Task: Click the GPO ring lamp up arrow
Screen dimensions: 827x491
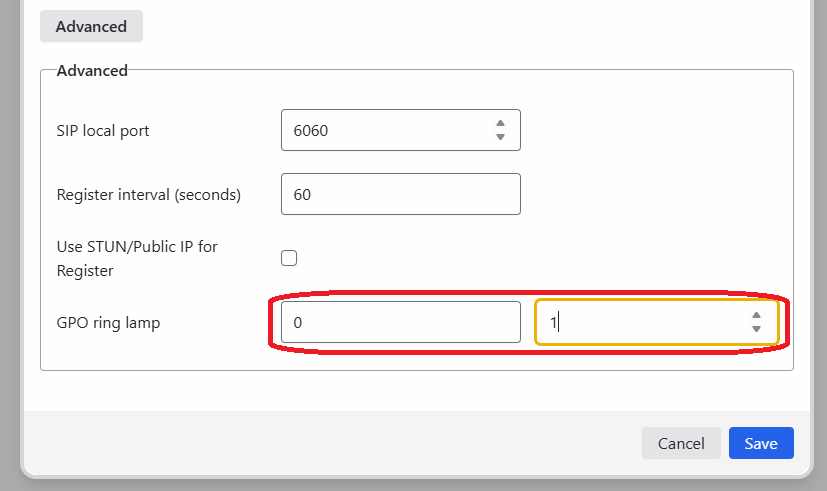Action: [x=756, y=316]
